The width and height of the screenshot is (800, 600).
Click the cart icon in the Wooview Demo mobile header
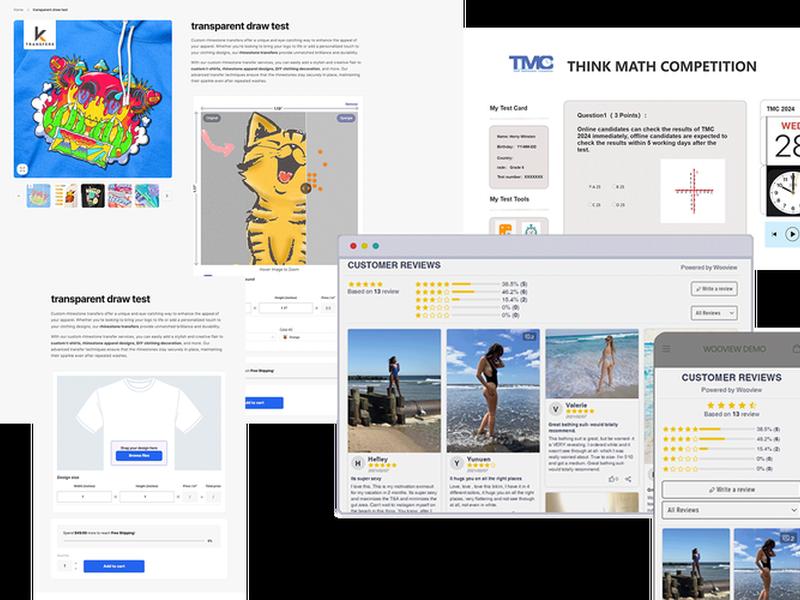click(796, 348)
